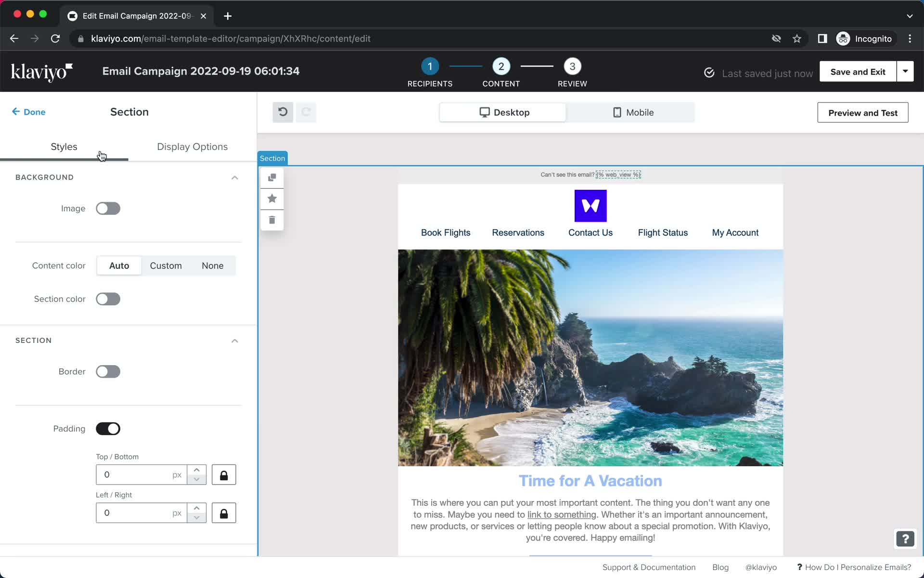Open How Do I Personalize Emails link
This screenshot has width=924, height=578.
pyautogui.click(x=854, y=567)
